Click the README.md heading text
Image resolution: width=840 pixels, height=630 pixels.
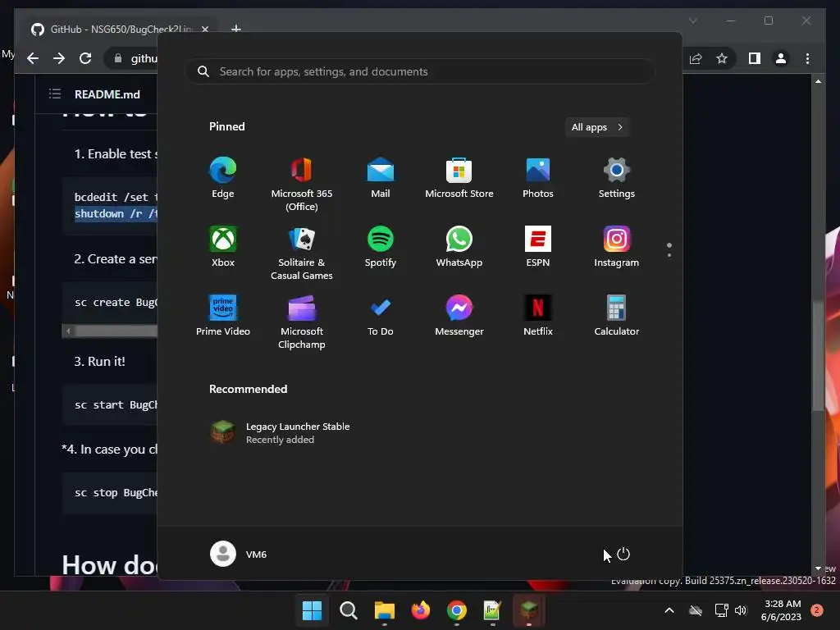107,94
